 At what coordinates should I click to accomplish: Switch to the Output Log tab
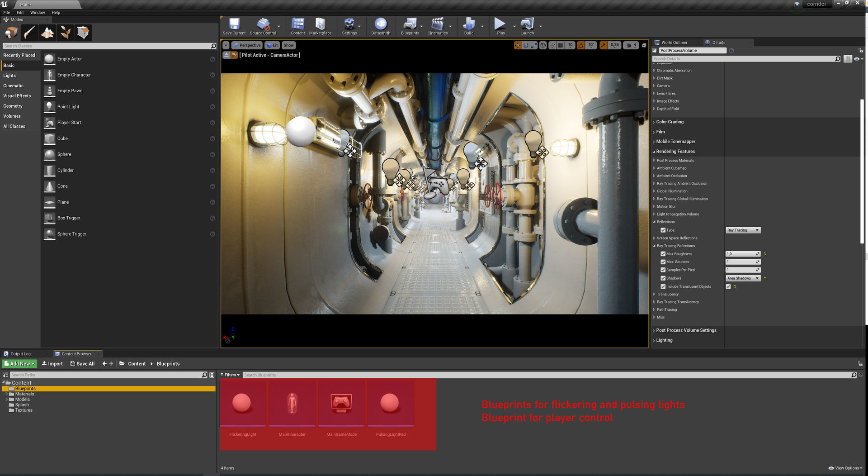20,354
